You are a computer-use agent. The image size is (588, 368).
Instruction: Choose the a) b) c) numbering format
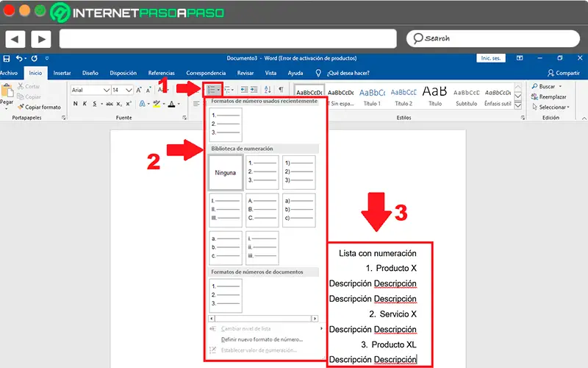299,210
